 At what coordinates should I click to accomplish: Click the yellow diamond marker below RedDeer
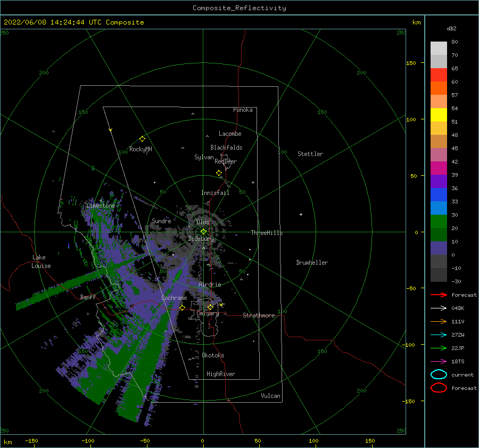point(219,173)
